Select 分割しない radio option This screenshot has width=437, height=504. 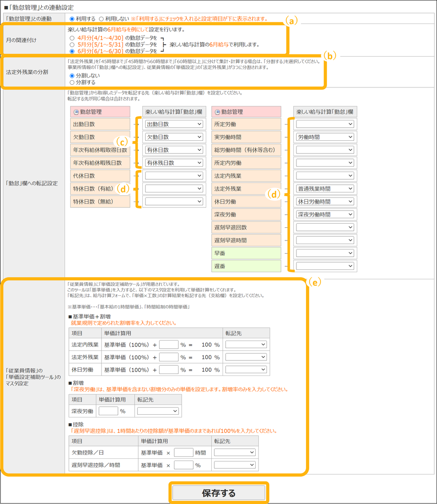pos(72,76)
